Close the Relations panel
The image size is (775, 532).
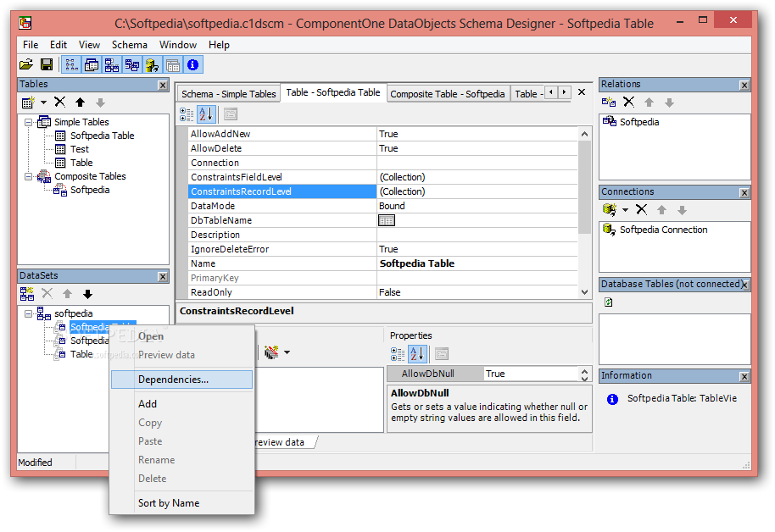(x=744, y=85)
